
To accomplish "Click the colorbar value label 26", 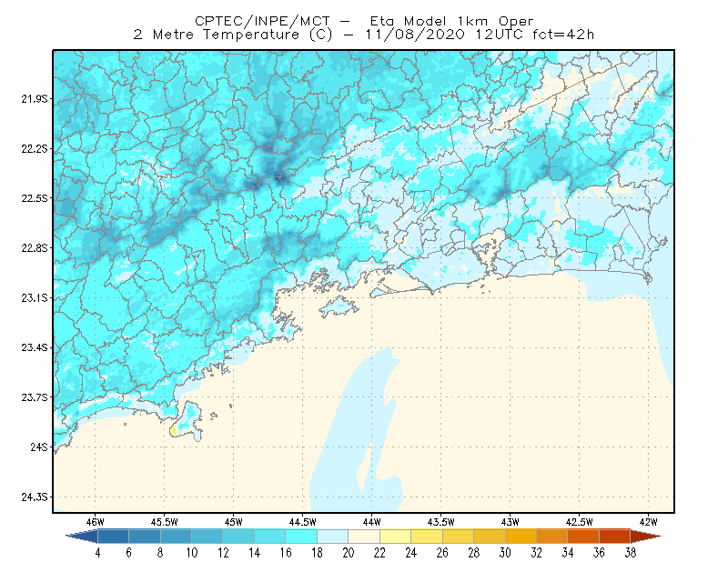I will [442, 553].
